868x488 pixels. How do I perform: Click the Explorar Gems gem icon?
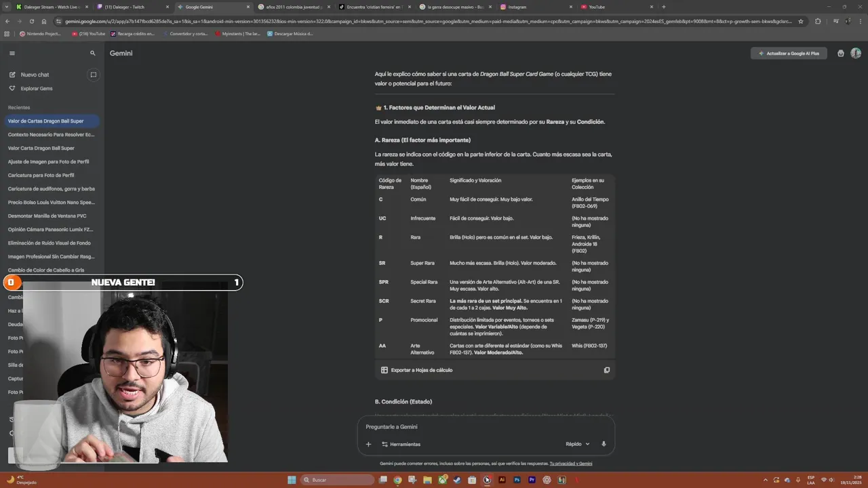point(12,88)
